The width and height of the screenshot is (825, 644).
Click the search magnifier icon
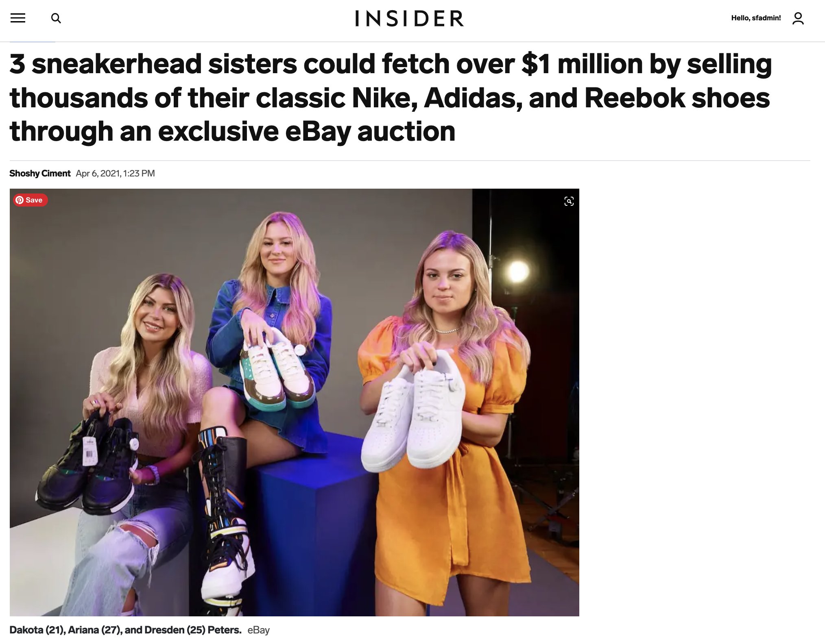(x=56, y=18)
